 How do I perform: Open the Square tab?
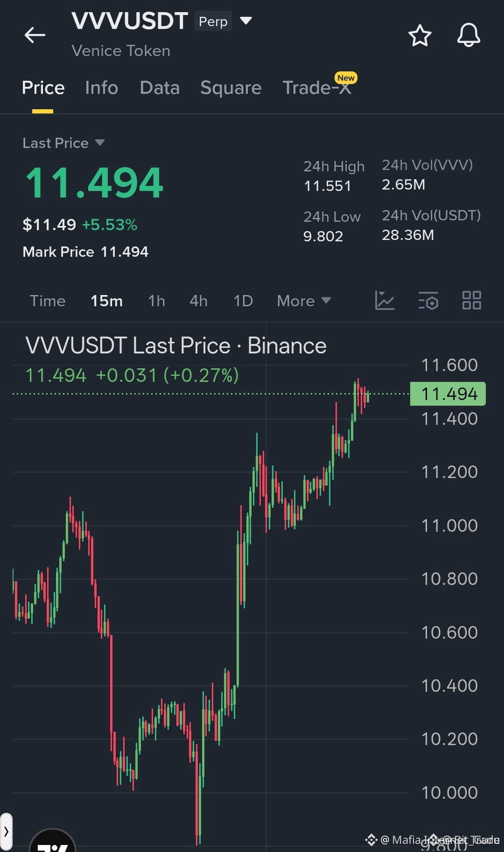231,88
